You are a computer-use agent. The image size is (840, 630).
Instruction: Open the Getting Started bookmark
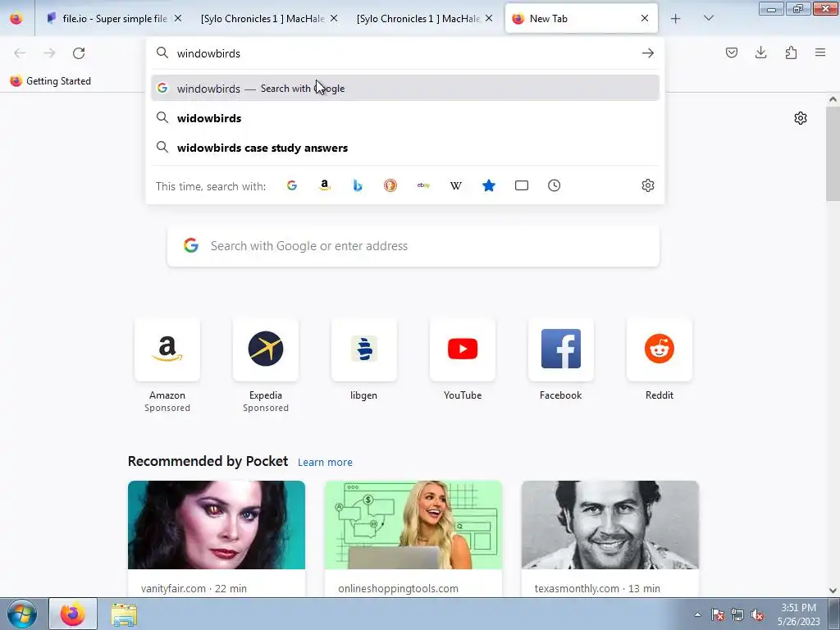click(x=50, y=81)
